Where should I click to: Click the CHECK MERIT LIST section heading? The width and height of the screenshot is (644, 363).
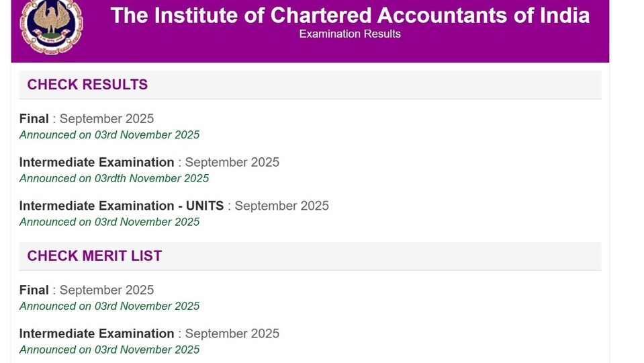coord(95,255)
